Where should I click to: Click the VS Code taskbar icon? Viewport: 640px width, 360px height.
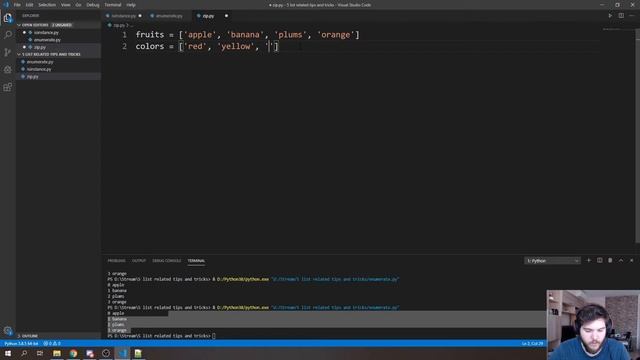(x=122, y=353)
